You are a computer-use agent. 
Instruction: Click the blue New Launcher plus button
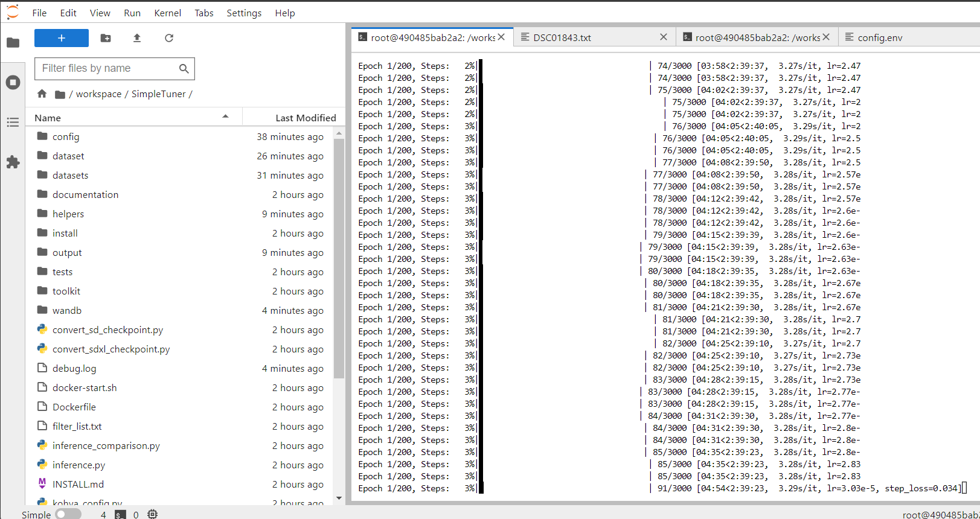pyautogui.click(x=62, y=38)
